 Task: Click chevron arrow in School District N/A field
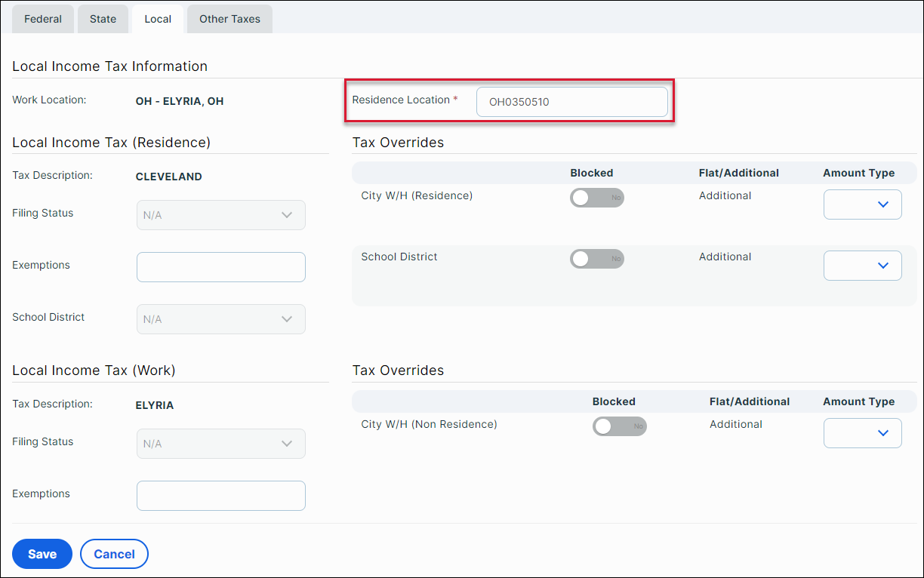point(287,319)
